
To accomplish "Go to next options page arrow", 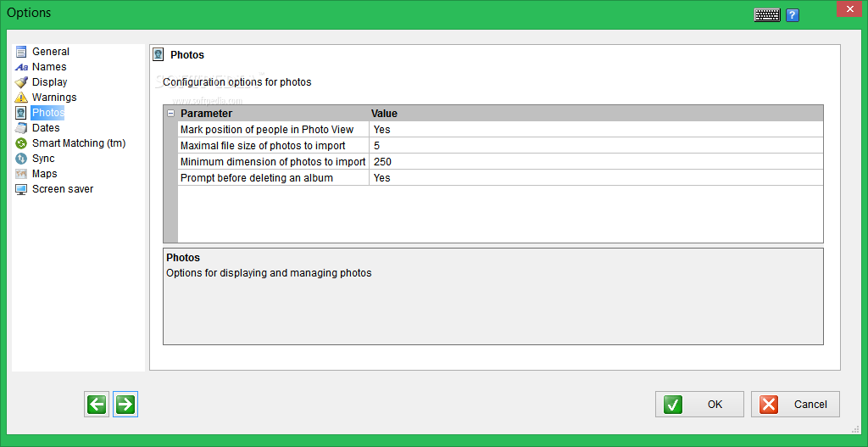I will (125, 405).
